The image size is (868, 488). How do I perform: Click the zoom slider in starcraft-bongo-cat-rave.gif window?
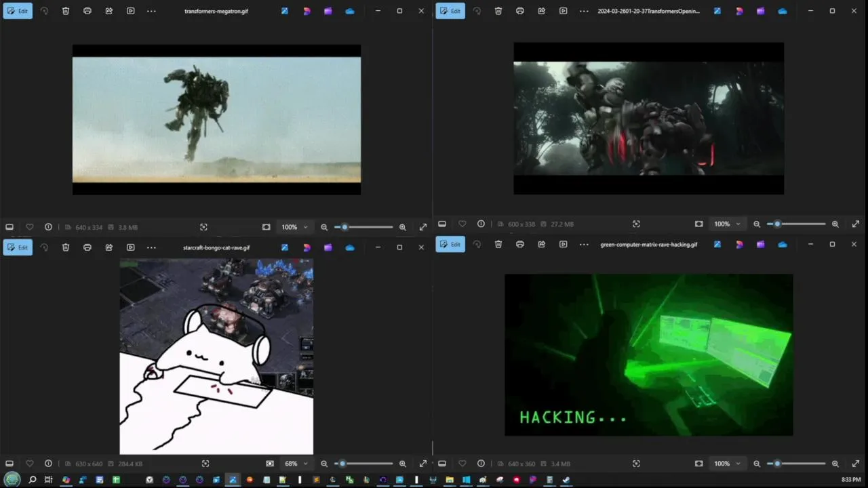pyautogui.click(x=363, y=464)
